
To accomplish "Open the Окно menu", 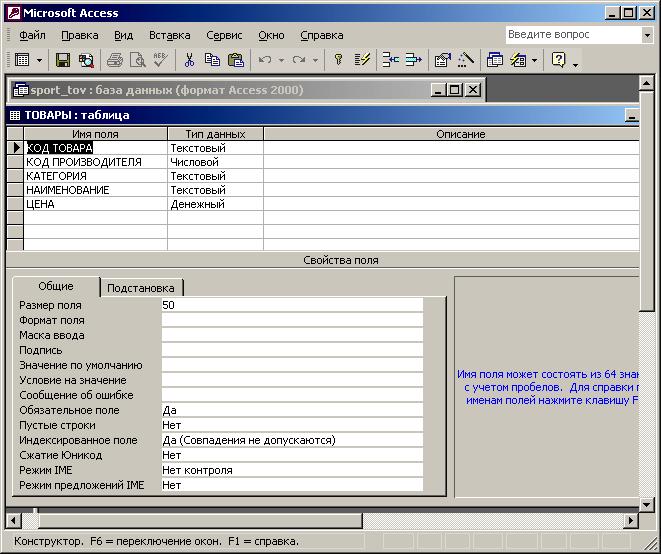I will click(271, 35).
